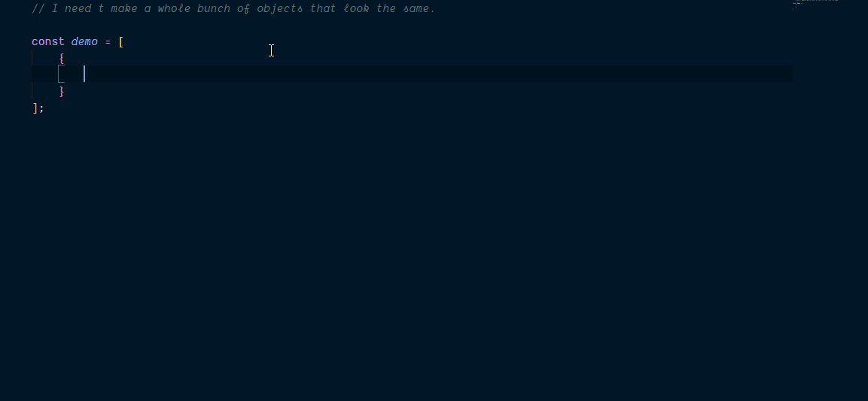Screen dimensions: 868x401
Task: Click the "//" comment slashes
Action: [x=38, y=9]
